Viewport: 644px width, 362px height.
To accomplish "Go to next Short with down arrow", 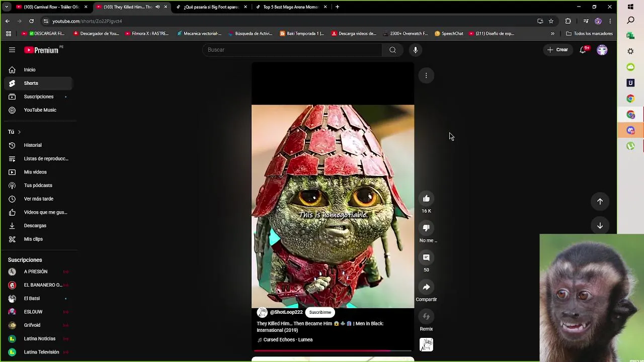I will (600, 226).
